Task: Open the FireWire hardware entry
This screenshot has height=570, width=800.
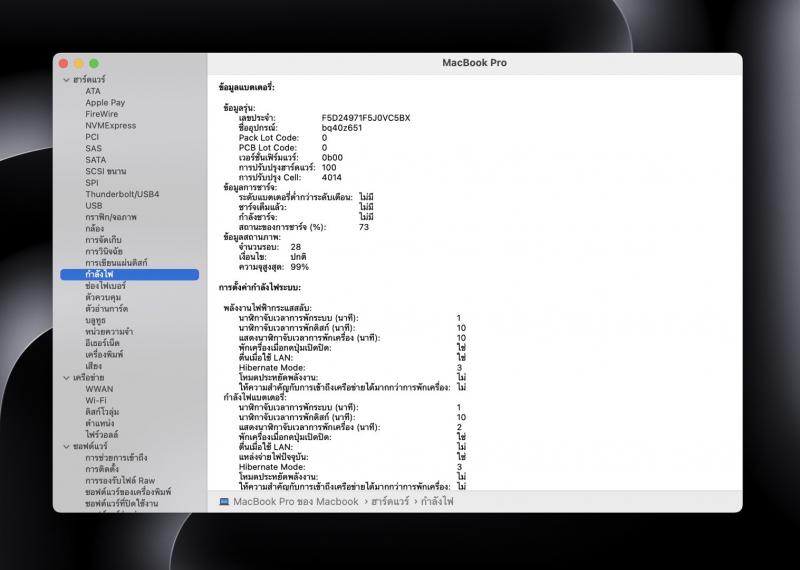Action: click(102, 114)
